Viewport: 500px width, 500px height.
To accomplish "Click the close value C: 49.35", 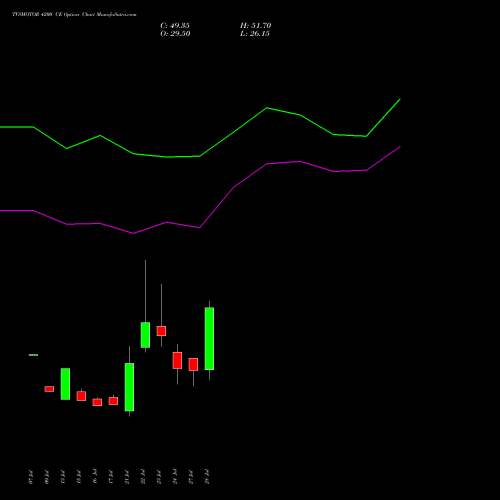I will [x=175, y=26].
